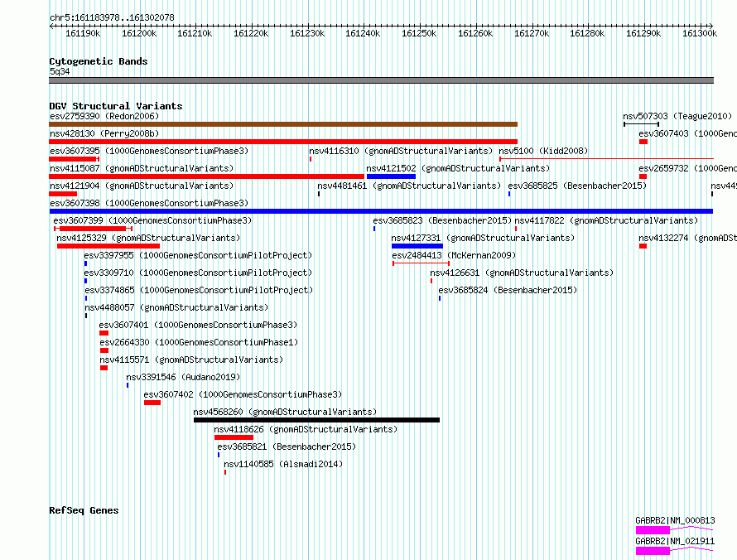
Task: Select esv3607398 1000Genomes label
Action: coord(149,203)
